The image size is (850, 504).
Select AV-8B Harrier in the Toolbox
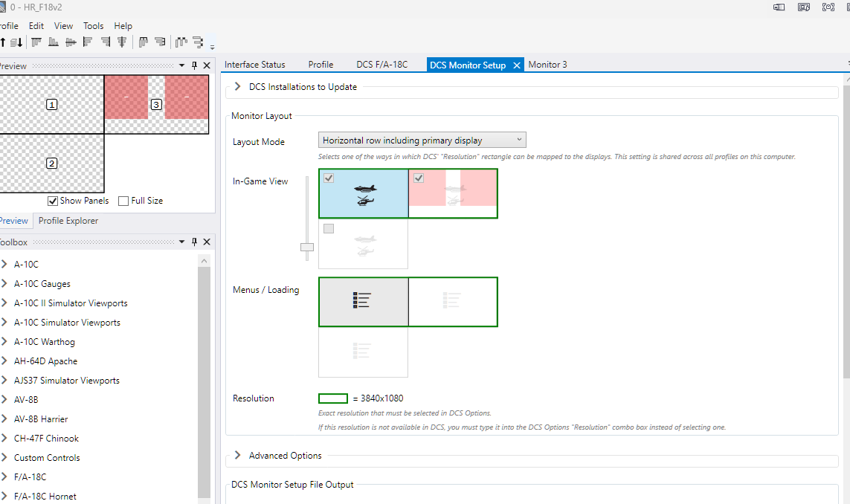pyautogui.click(x=41, y=419)
